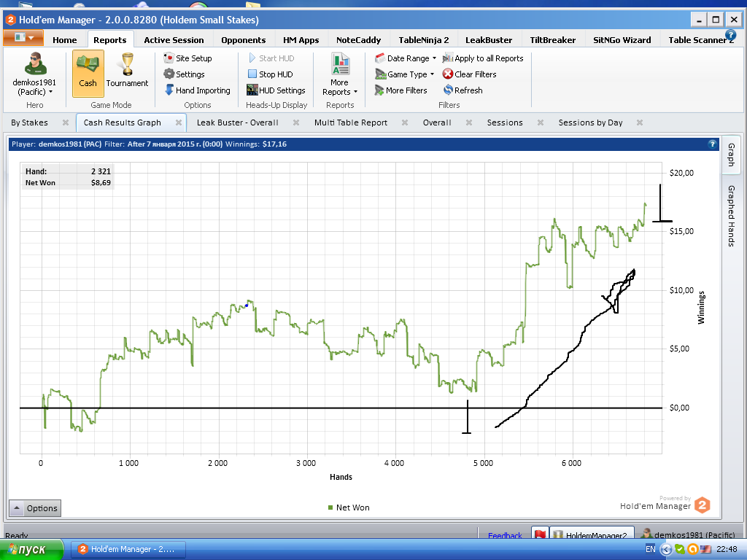Select the vertical Graph side tab
Viewport: 747px width, 560px height.
(731, 155)
